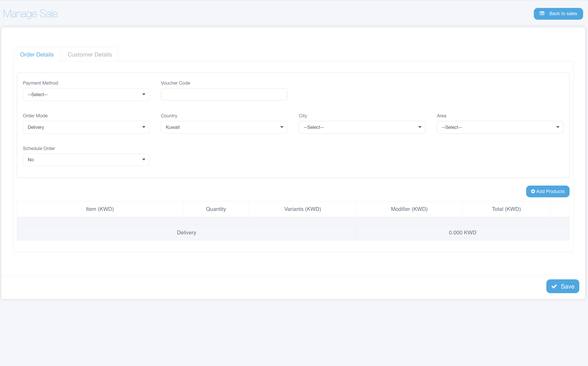Click the Total (KWD) column header

click(506, 209)
